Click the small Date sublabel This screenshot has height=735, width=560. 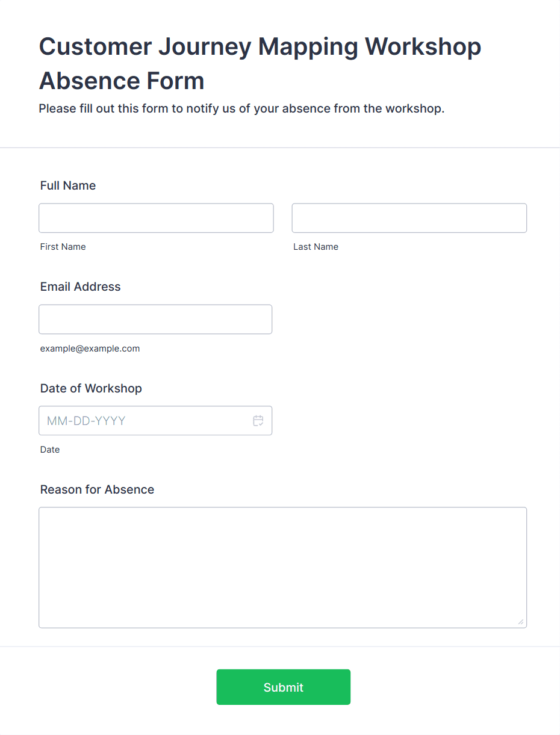(x=50, y=450)
